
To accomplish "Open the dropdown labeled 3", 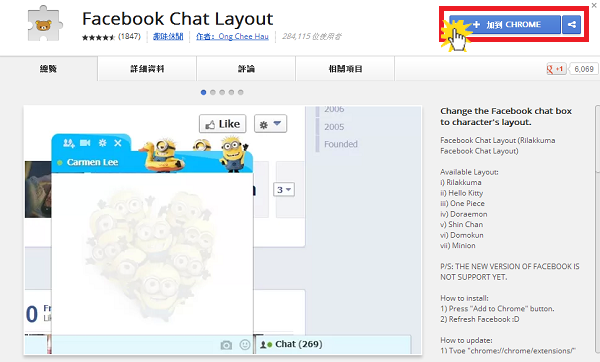I will (284, 189).
